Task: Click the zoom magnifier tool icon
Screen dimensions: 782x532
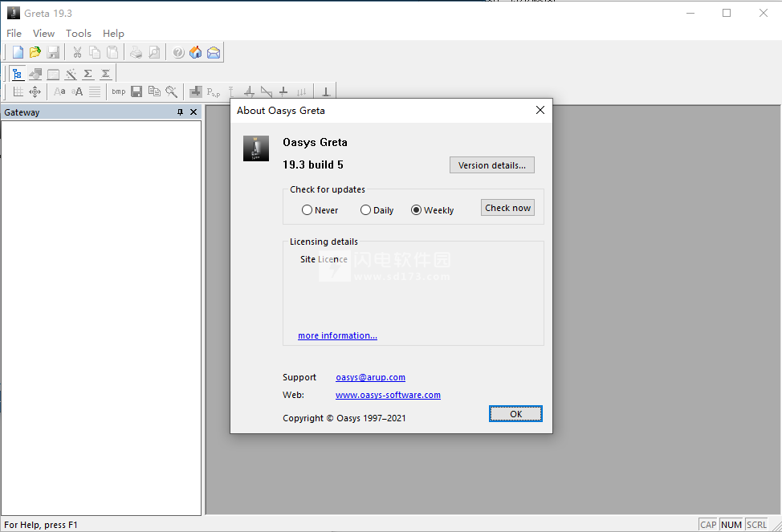Action: coord(172,91)
